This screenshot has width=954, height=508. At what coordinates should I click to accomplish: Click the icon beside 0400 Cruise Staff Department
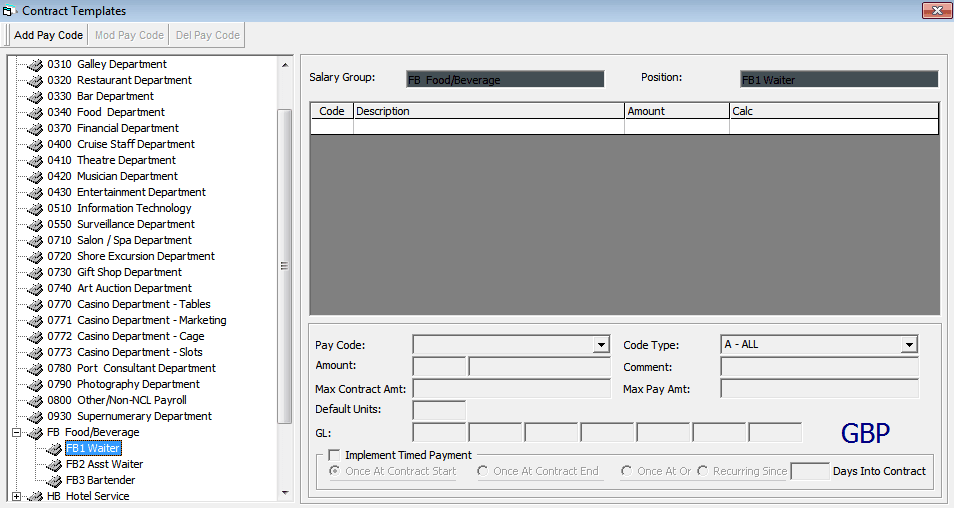click(x=35, y=144)
